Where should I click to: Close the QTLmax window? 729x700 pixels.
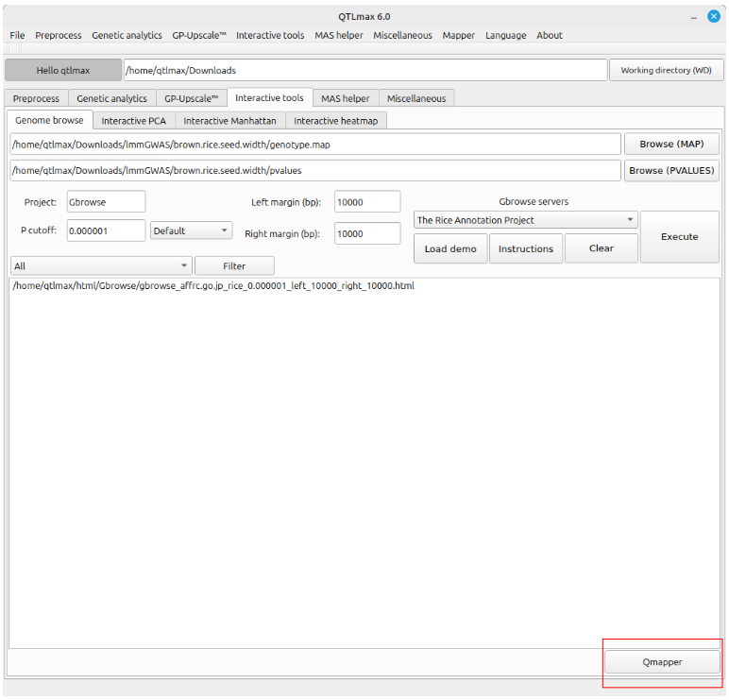pos(714,16)
